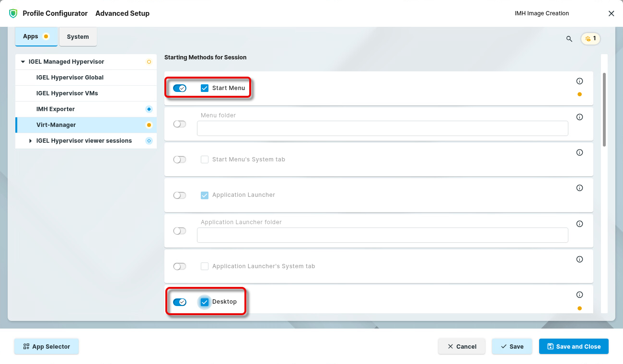Click the info icon for Start Menu
This screenshot has height=364, width=623.
579,81
